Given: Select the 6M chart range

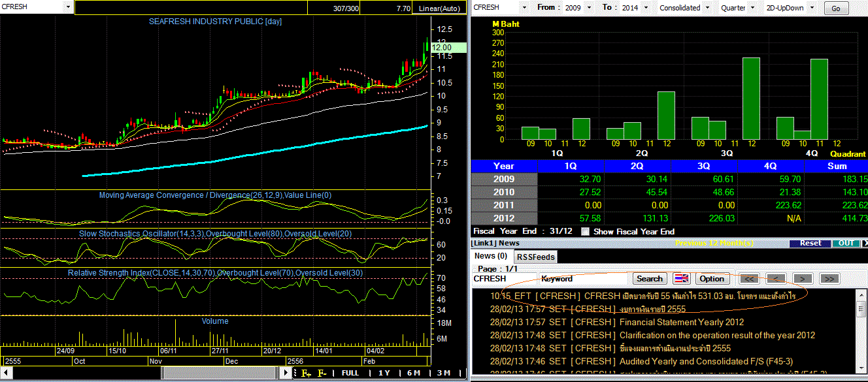Looking at the screenshot, I should point(414,373).
